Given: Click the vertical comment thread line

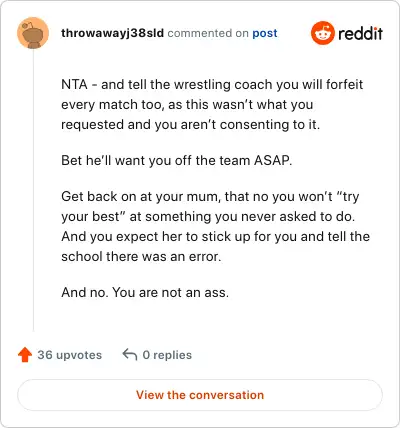Looking at the screenshot, I should 33,190.
